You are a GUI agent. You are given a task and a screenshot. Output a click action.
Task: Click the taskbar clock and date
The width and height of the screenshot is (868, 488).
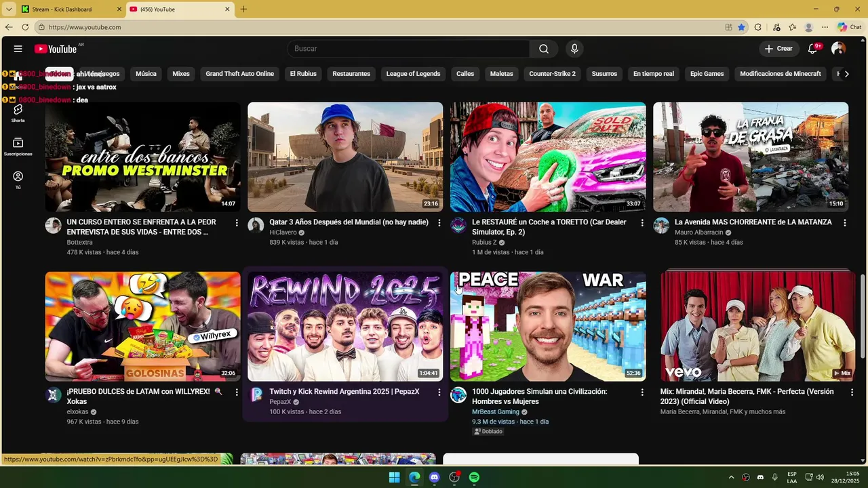(846, 477)
